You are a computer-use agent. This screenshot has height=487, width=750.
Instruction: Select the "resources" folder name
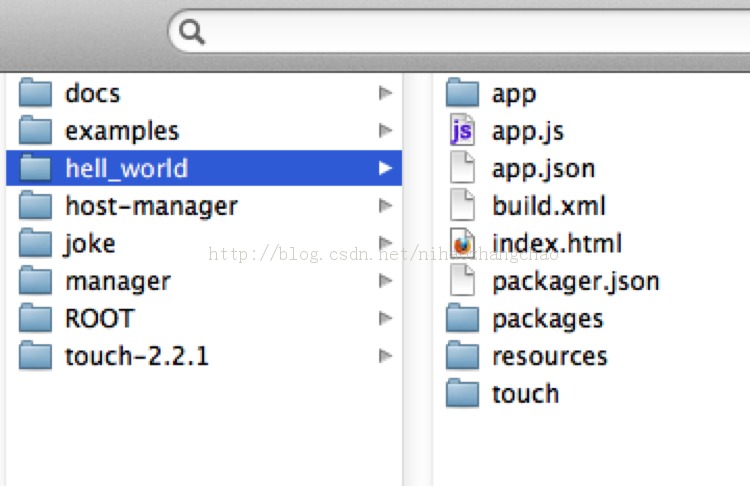pos(550,357)
